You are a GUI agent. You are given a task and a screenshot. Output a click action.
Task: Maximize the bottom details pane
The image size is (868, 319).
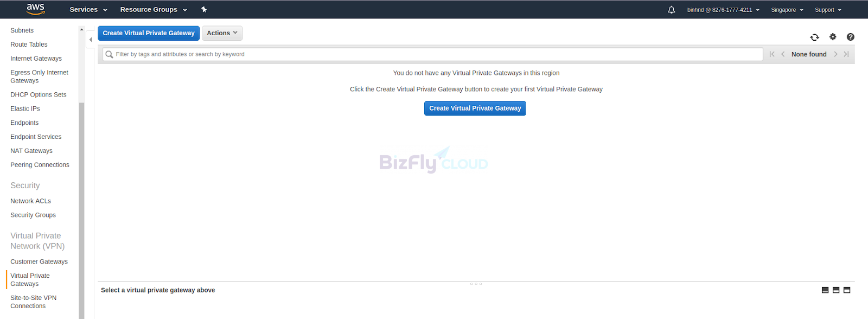847,290
